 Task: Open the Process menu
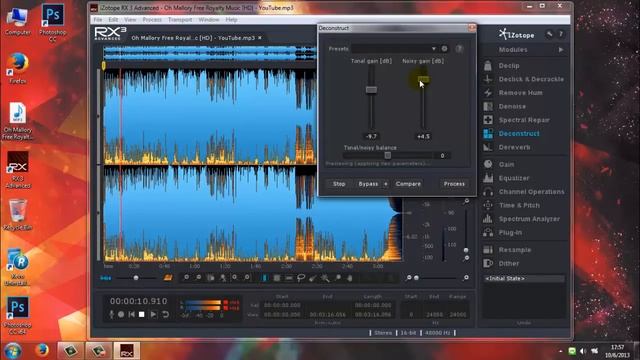click(x=152, y=20)
